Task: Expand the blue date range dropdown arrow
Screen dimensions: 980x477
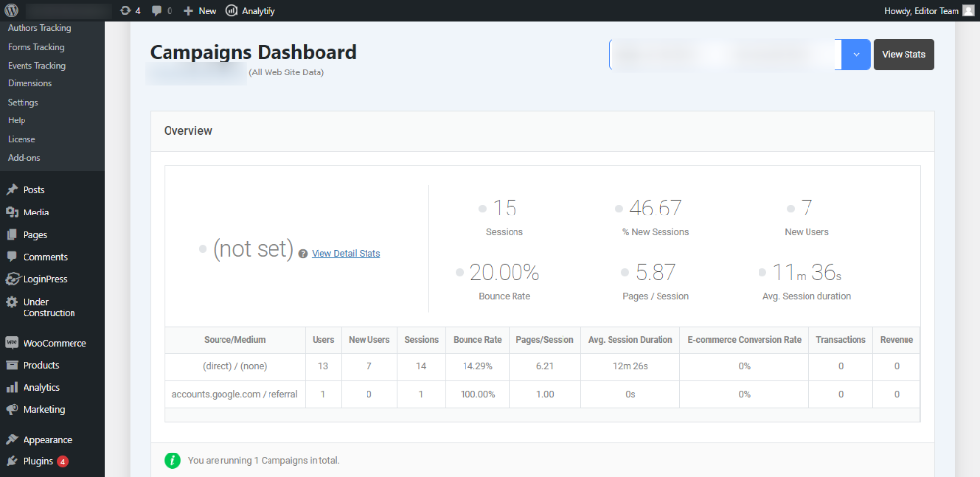Action: point(856,55)
